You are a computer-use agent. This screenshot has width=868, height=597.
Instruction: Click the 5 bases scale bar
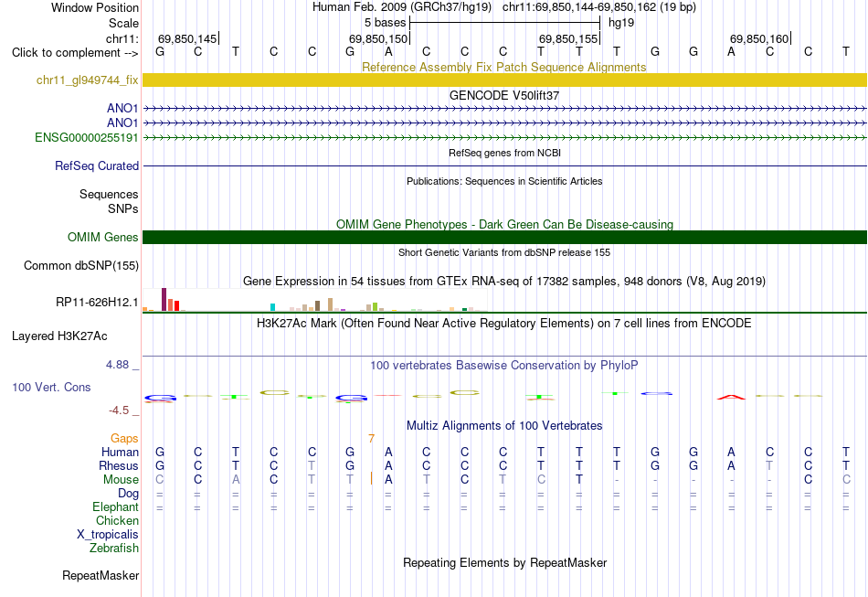point(504,23)
